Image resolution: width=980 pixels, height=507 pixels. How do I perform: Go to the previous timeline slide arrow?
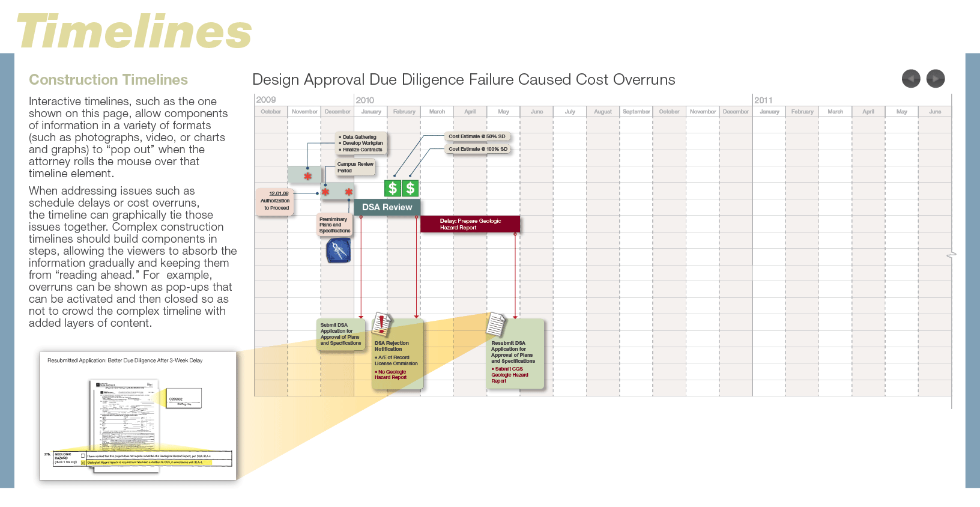point(911,79)
